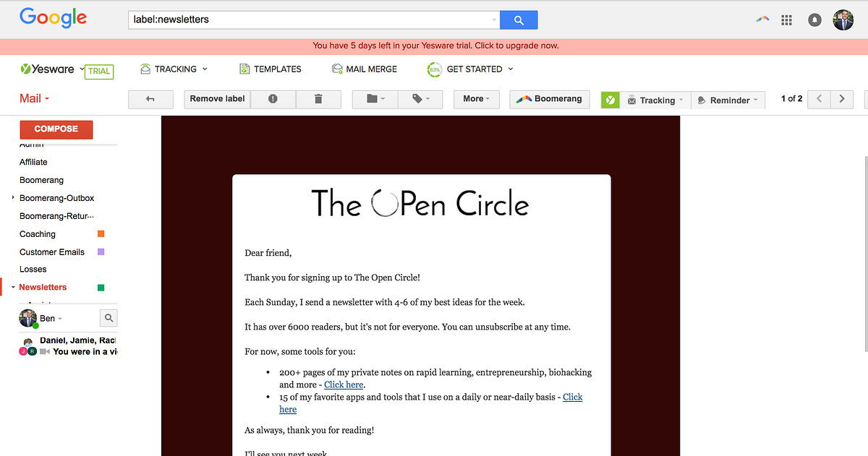
Task: Open the Customer Emails label
Action: click(52, 252)
